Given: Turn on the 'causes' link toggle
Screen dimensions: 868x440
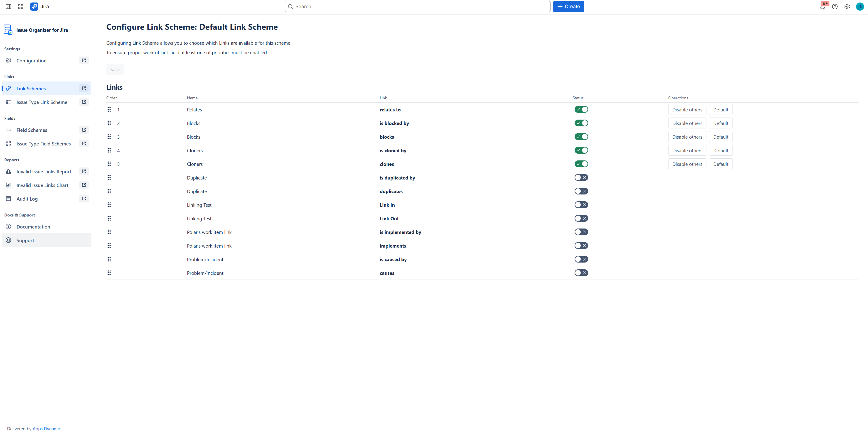Looking at the screenshot, I should click(581, 273).
